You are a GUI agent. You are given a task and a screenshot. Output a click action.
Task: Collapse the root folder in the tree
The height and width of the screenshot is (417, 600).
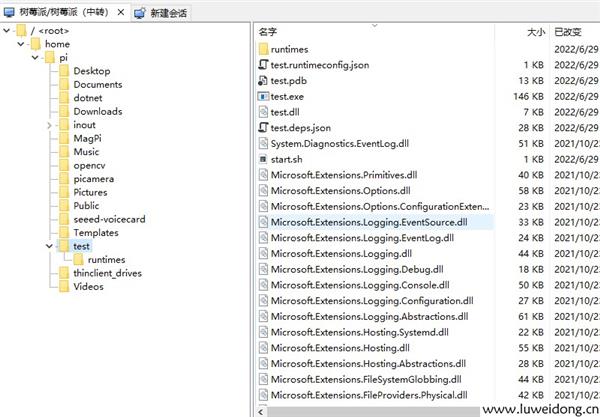click(x=8, y=30)
